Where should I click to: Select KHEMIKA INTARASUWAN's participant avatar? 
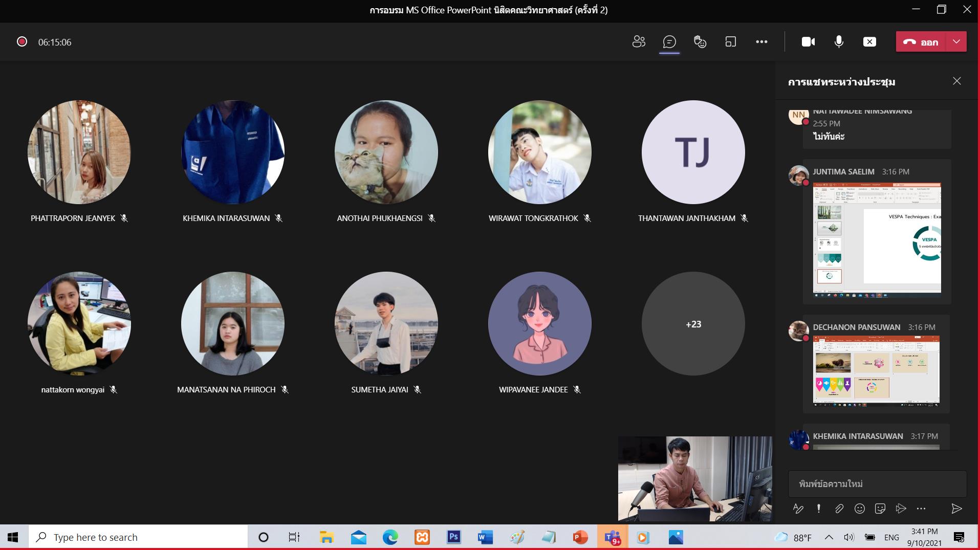(x=233, y=152)
